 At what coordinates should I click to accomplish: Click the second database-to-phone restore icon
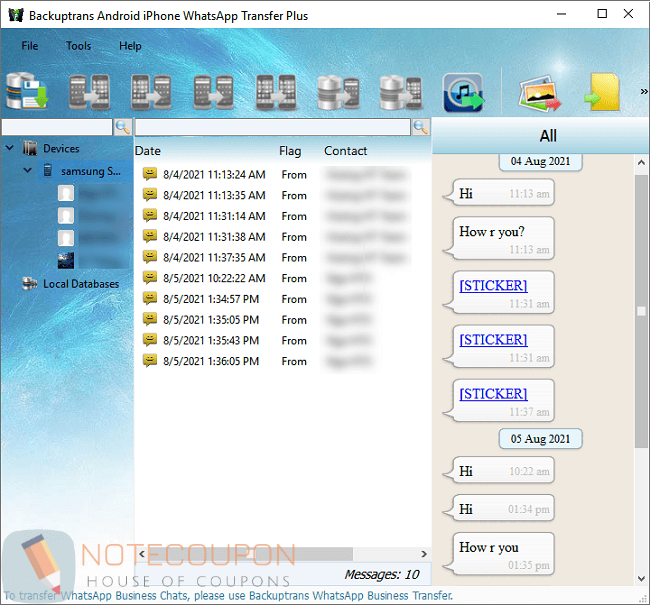[400, 92]
